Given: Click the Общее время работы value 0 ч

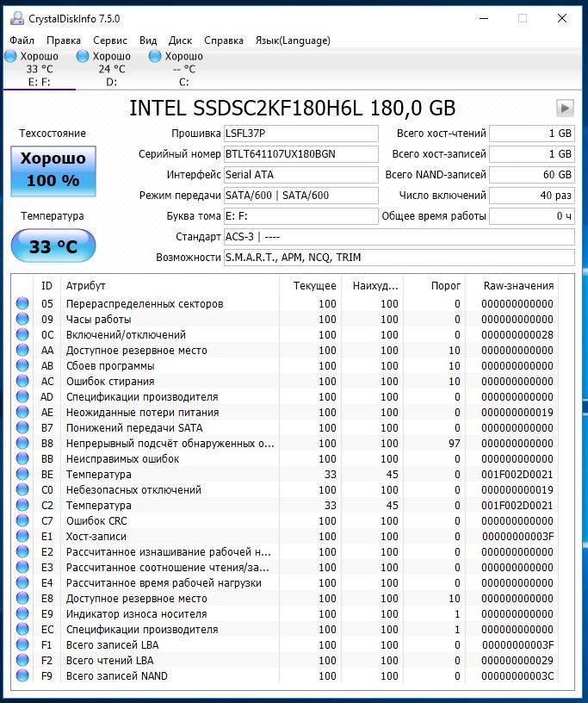Looking at the screenshot, I should [531, 215].
